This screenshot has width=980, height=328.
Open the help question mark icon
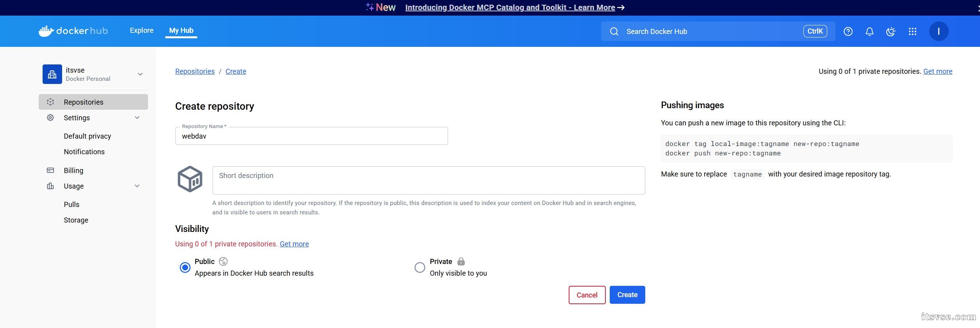[848, 31]
